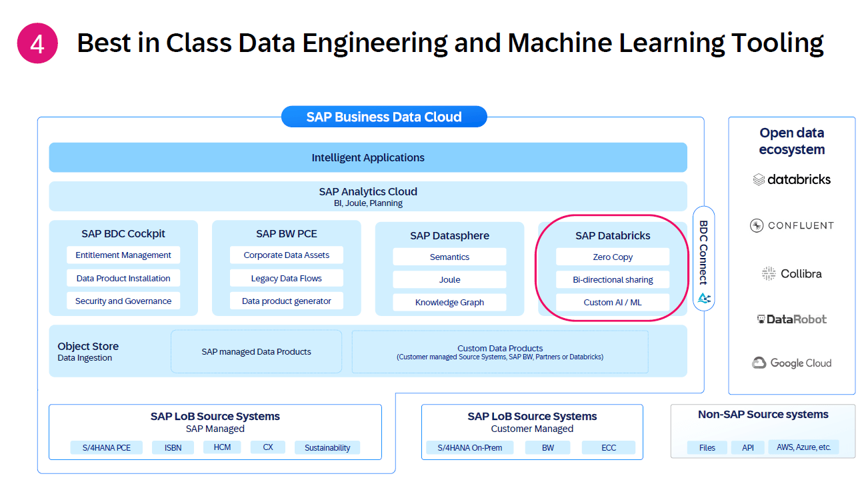Image resolution: width=868 pixels, height=478 pixels.
Task: Click the Google Cloud icon
Action: point(791,363)
